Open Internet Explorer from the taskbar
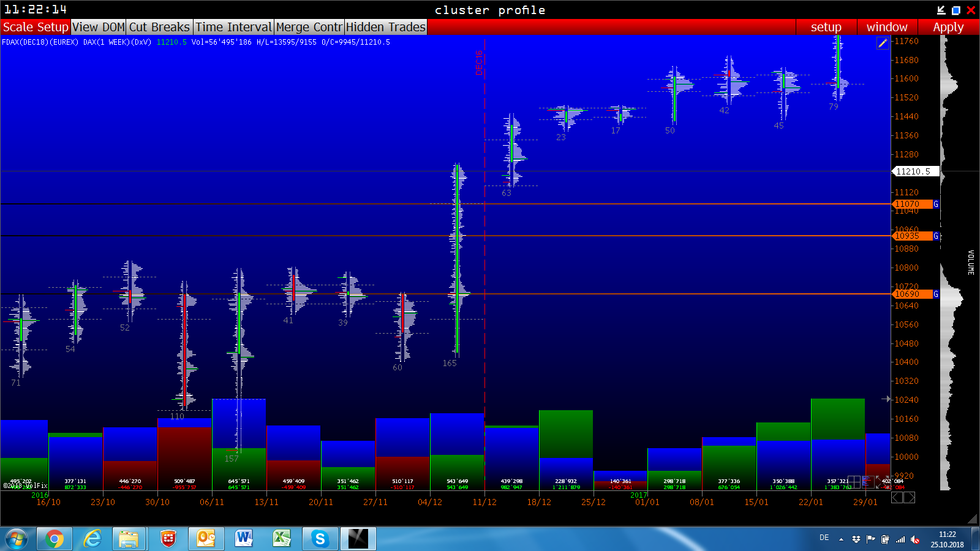The height and width of the screenshot is (551, 980). coord(92,539)
